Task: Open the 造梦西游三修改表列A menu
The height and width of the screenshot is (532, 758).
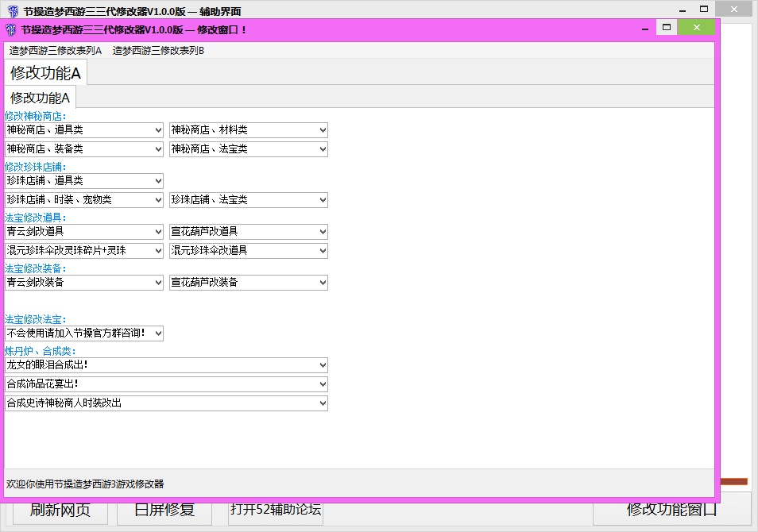Action: pos(56,50)
